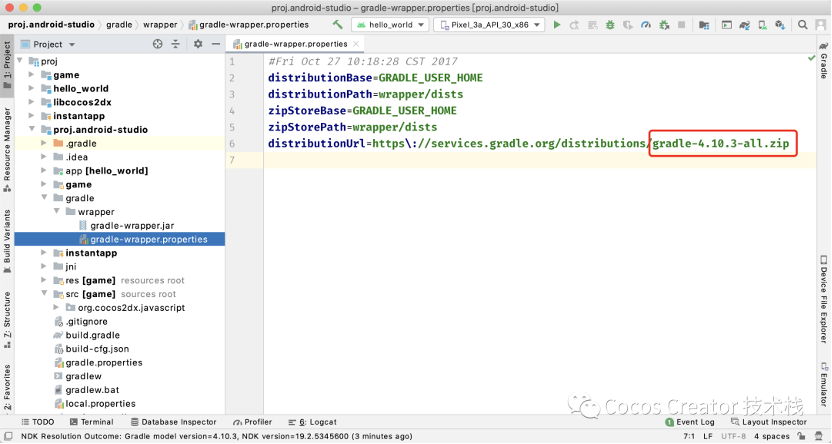Open the Terminal tool window tab
Viewport: 832px width, 444px height.
coord(90,422)
